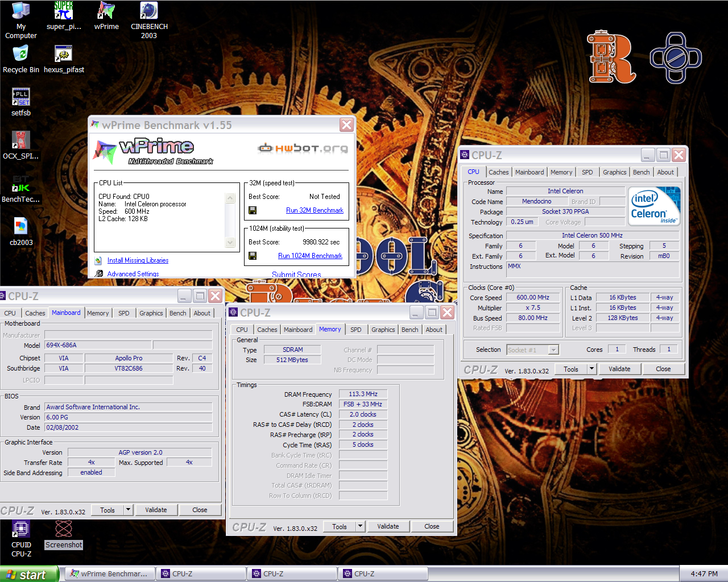Click the Package value Socket 370 PPGA
This screenshot has width=728, height=582.
click(565, 211)
